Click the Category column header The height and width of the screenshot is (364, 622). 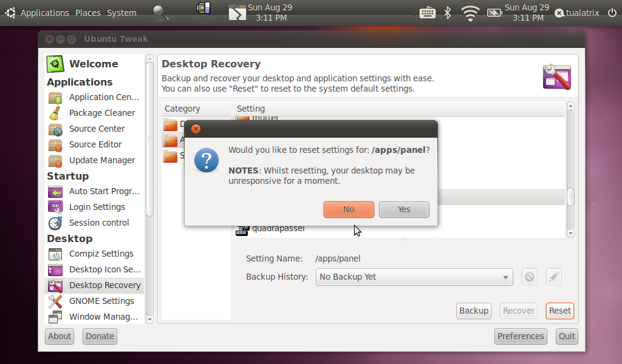[196, 109]
